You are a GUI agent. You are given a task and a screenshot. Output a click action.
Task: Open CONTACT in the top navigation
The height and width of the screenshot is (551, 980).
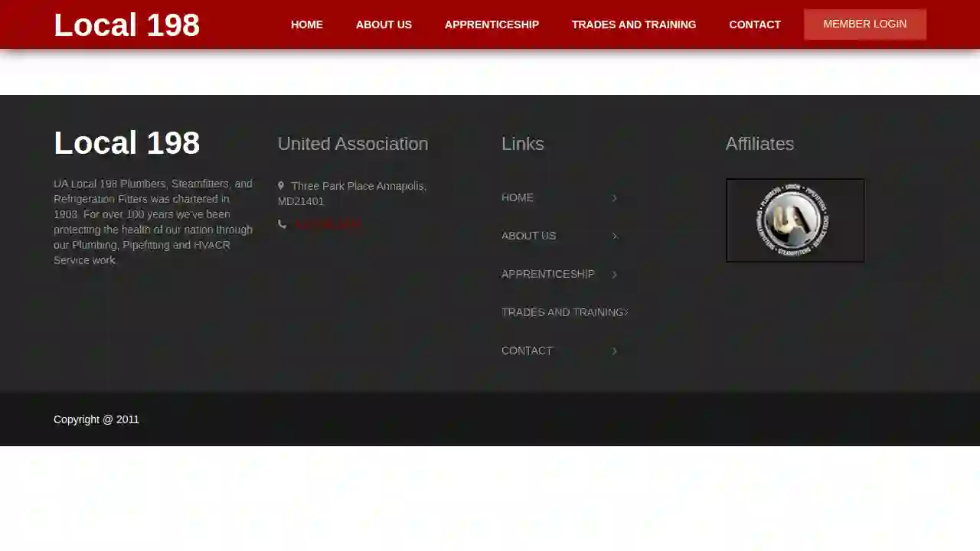(755, 24)
